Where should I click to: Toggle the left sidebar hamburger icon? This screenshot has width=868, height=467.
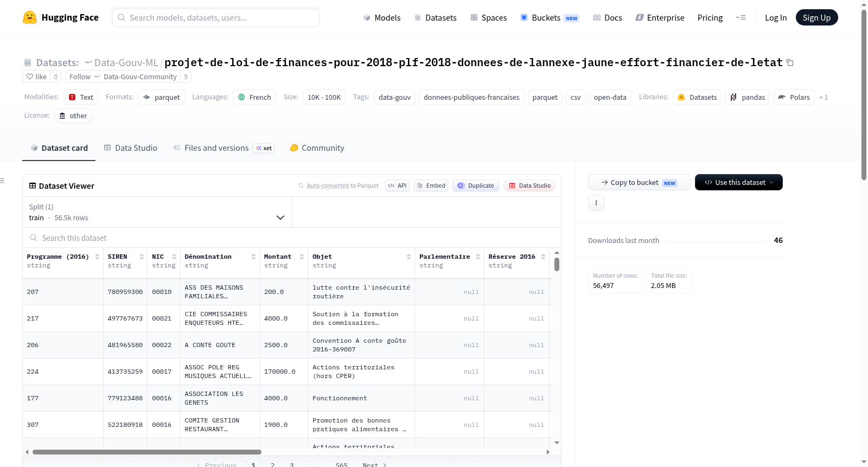pyautogui.click(x=2, y=181)
